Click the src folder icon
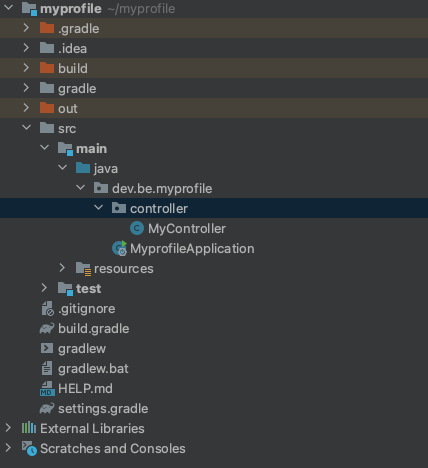Screen dimensions: 428x468 tap(47, 128)
